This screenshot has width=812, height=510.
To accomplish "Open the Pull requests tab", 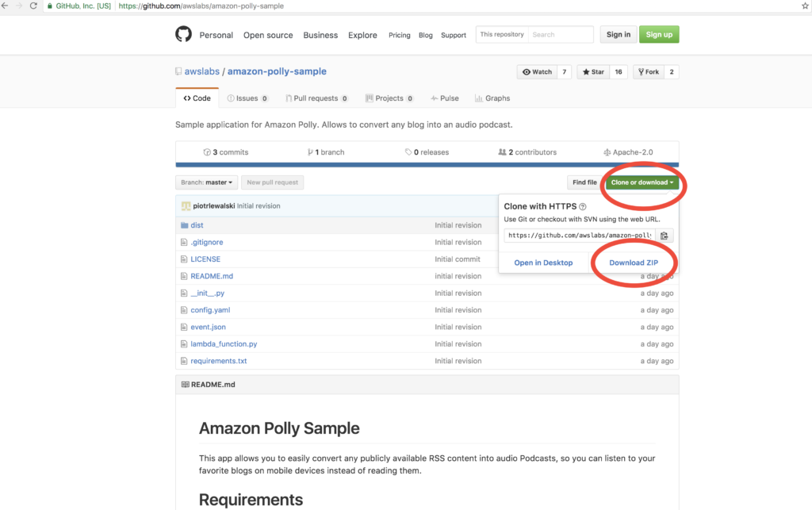I will (x=316, y=98).
